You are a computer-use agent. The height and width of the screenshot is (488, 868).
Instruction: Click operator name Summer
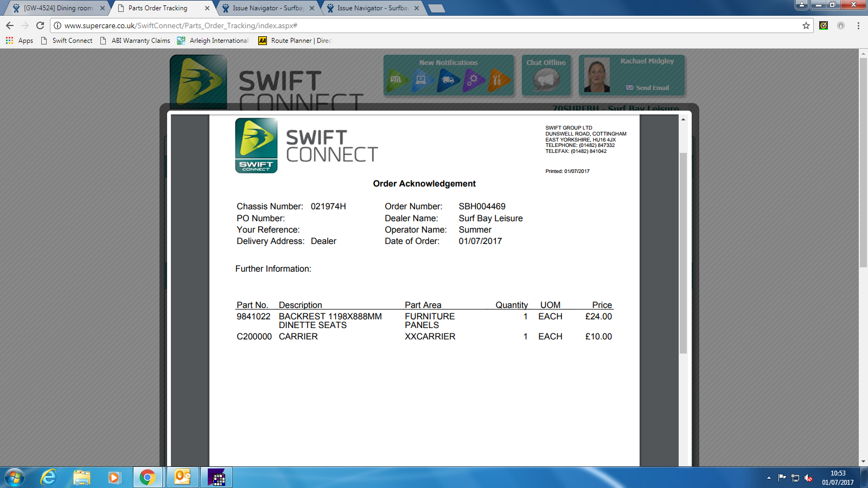475,230
